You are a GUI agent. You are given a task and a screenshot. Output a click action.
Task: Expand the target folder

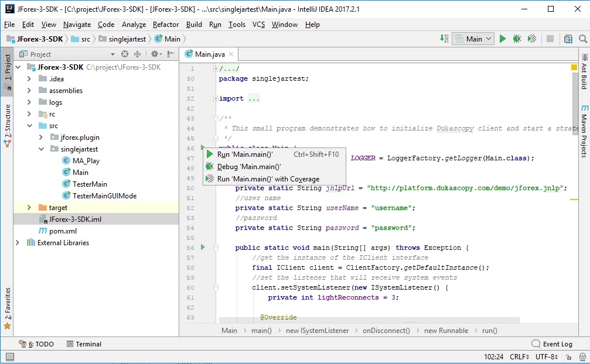pos(29,207)
